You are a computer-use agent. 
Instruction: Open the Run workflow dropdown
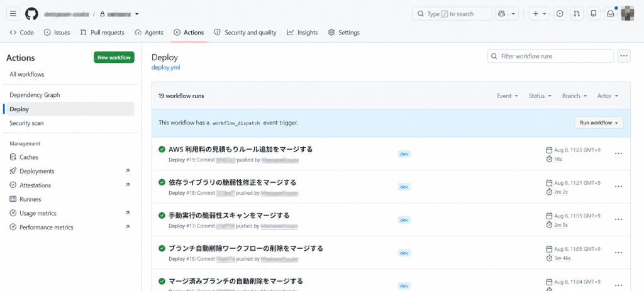[599, 123]
